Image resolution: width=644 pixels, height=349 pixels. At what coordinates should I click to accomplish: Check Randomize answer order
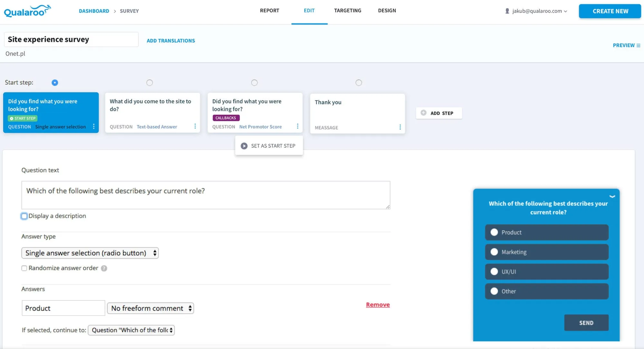24,268
